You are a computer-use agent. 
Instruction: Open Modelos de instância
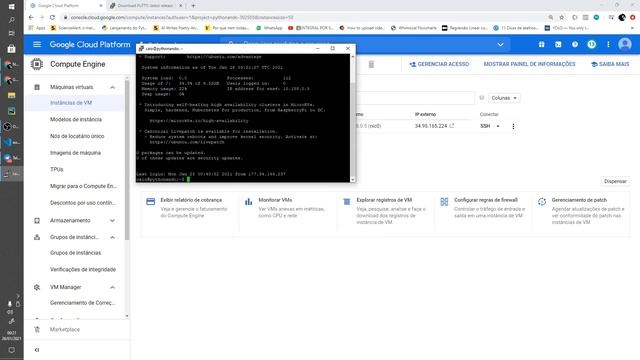(76, 120)
